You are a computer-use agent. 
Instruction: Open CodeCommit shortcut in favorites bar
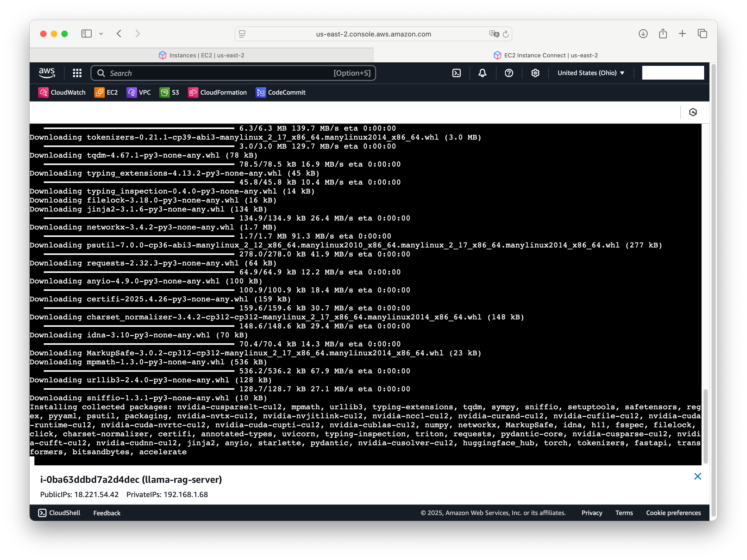pyautogui.click(x=281, y=93)
